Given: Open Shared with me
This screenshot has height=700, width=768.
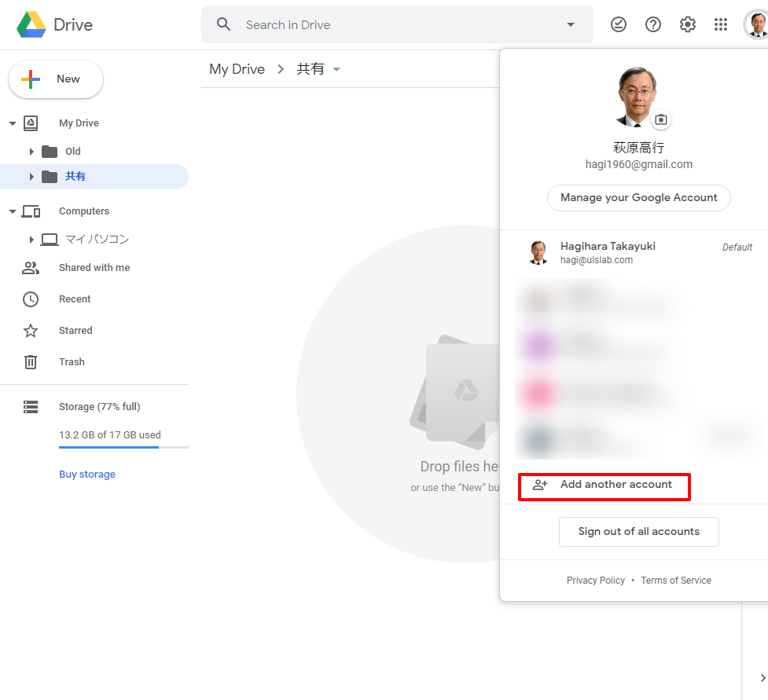Looking at the screenshot, I should pos(94,268).
